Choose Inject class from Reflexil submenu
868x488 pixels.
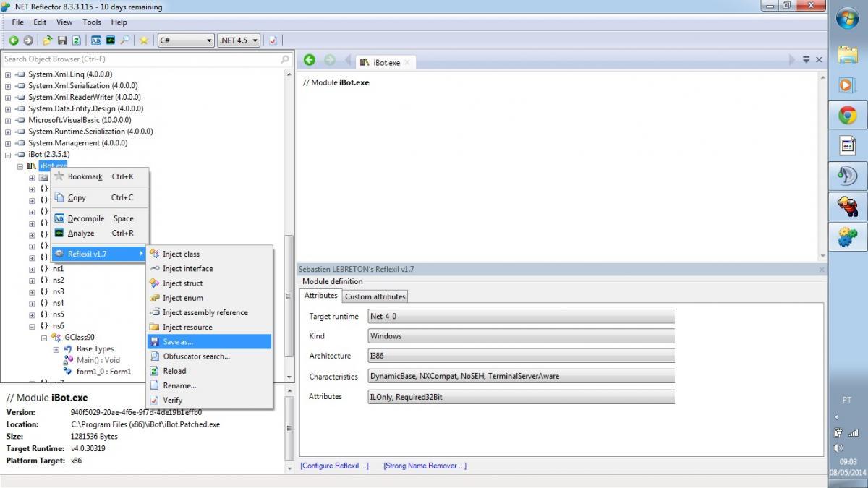pyautogui.click(x=210, y=254)
